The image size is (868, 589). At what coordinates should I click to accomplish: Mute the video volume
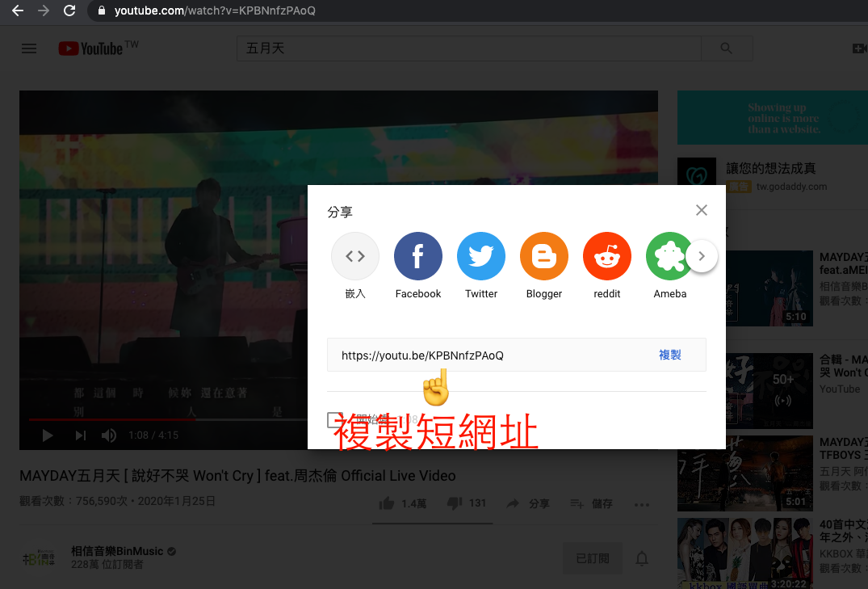(108, 435)
